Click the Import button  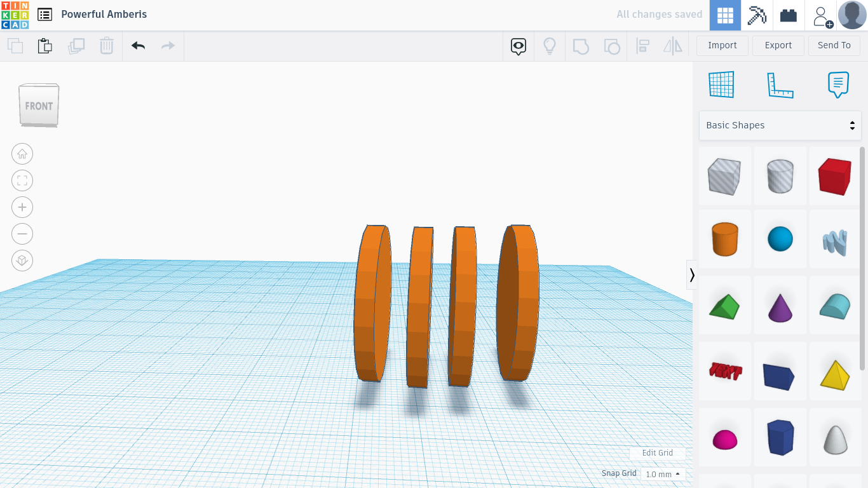point(722,46)
